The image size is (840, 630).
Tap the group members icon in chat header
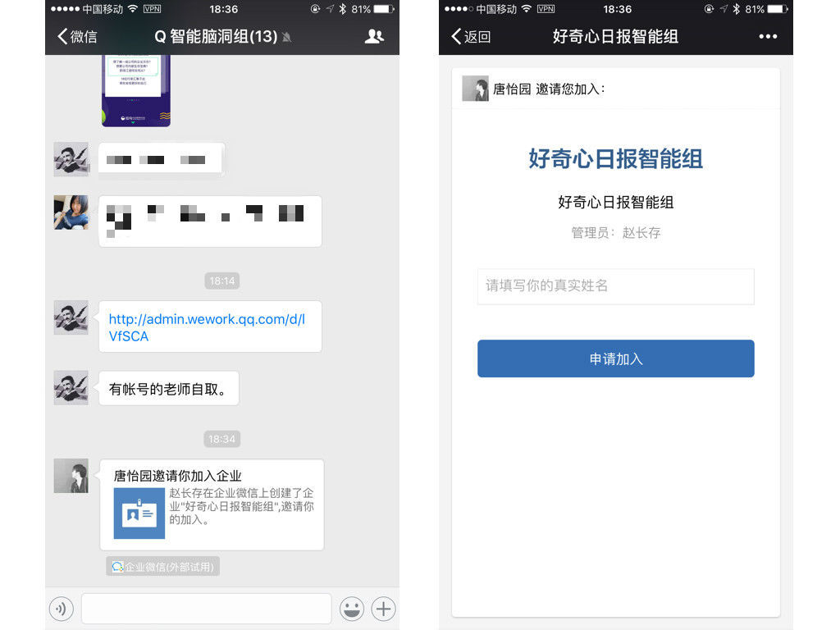[x=374, y=36]
